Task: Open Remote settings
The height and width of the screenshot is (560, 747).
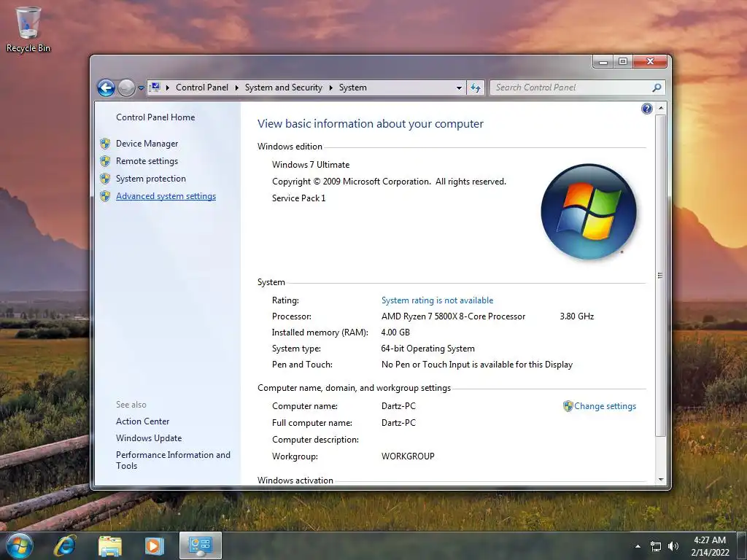Action: coord(147,161)
